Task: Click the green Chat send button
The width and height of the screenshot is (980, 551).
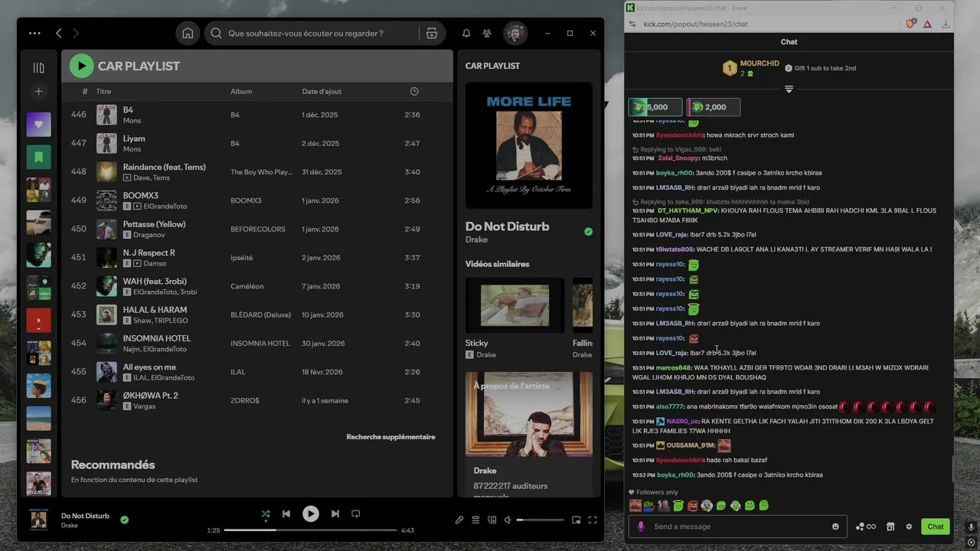Action: pyautogui.click(x=936, y=527)
